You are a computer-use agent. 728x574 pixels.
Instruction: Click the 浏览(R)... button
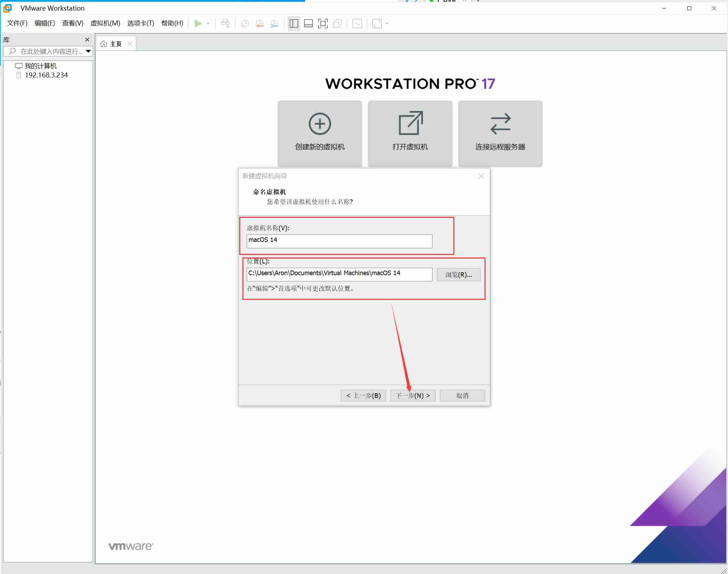[x=459, y=275]
